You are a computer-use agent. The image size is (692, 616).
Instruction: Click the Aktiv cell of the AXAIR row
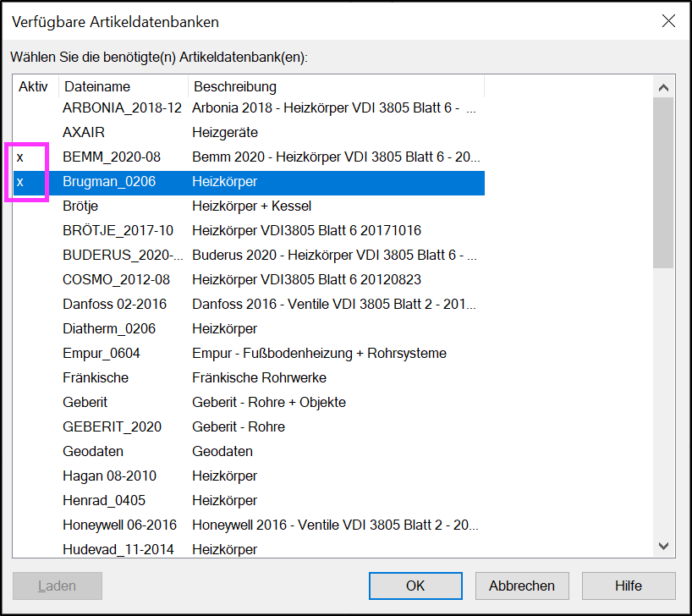point(36,133)
